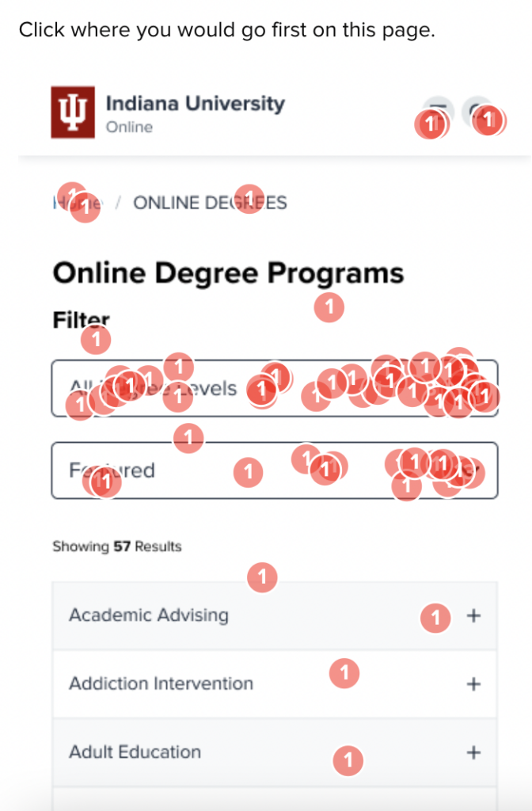532x811 pixels.
Task: Select the ONLINE DEGREES breadcrumb item
Action: click(x=210, y=203)
